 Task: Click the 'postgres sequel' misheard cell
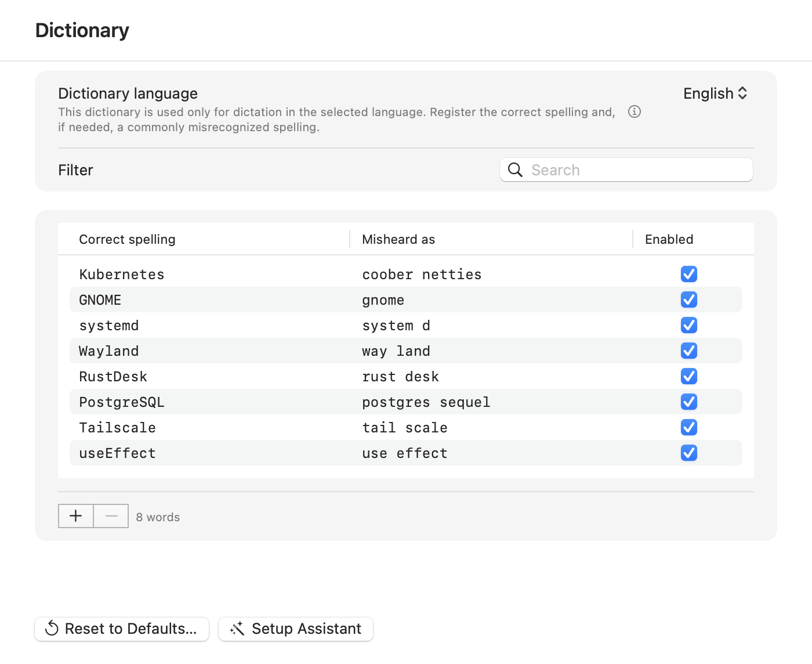point(426,402)
